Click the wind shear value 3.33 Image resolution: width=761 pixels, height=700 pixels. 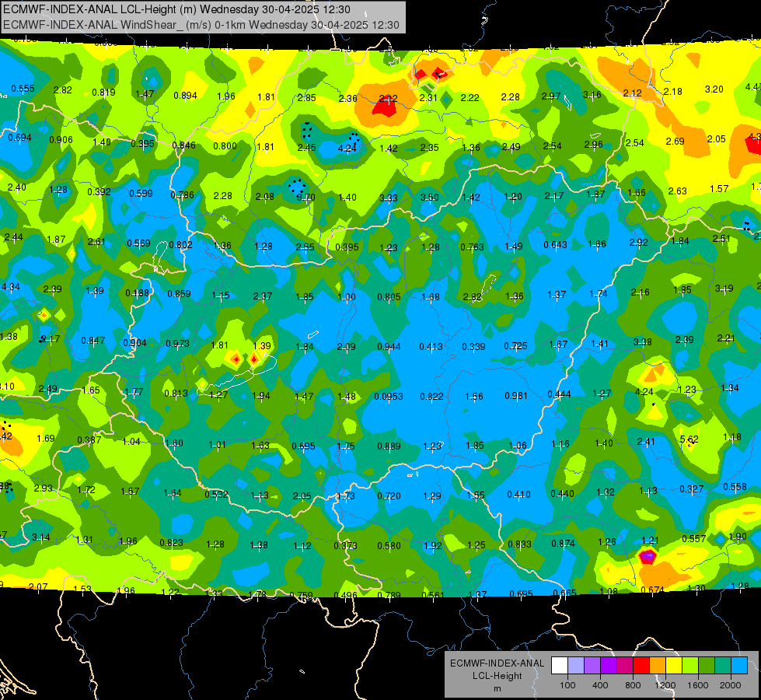(388, 198)
